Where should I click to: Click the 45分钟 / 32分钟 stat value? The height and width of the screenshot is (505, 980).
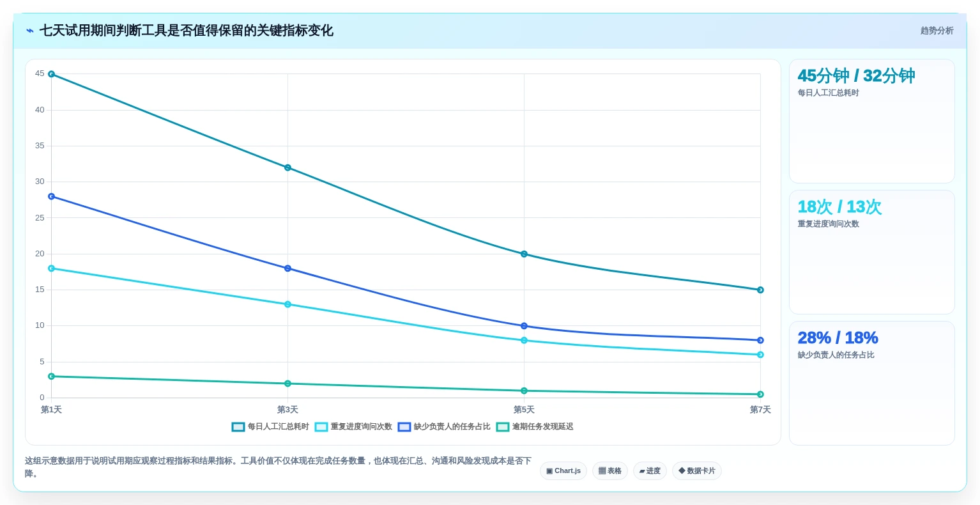click(856, 76)
